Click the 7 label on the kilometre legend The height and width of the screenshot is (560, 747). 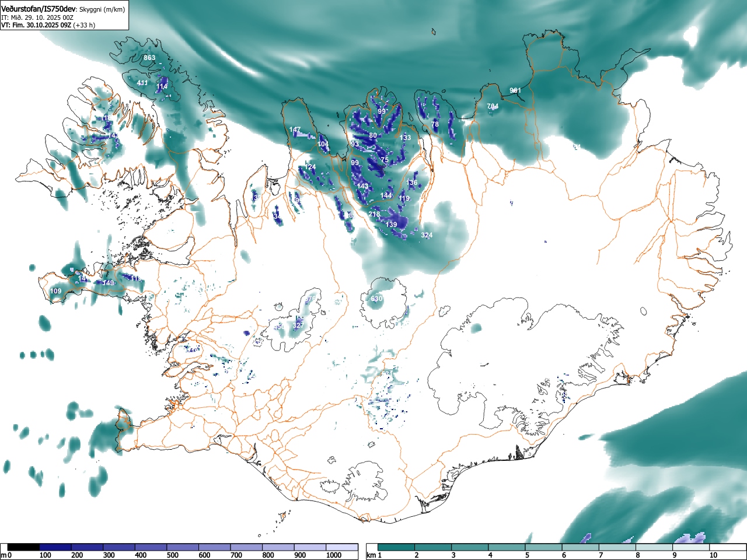[601, 555]
